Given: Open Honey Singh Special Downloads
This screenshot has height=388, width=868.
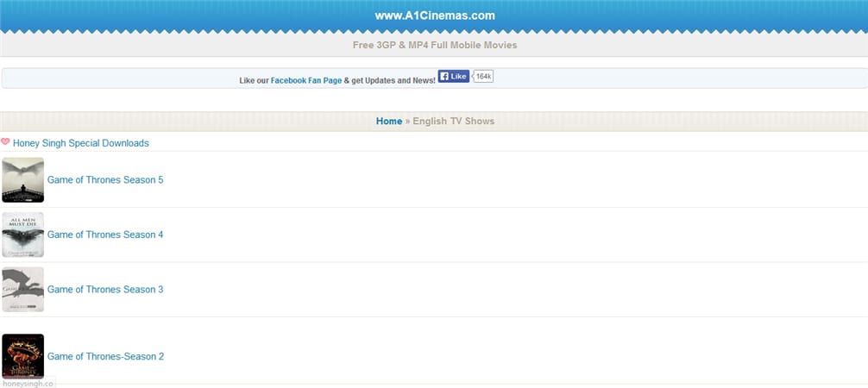Looking at the screenshot, I should click(x=81, y=143).
